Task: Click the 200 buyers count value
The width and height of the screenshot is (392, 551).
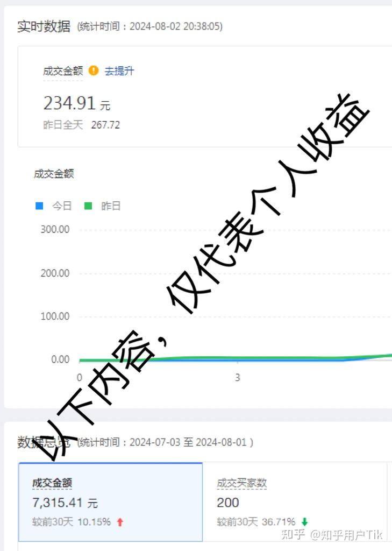Action: pyautogui.click(x=228, y=503)
